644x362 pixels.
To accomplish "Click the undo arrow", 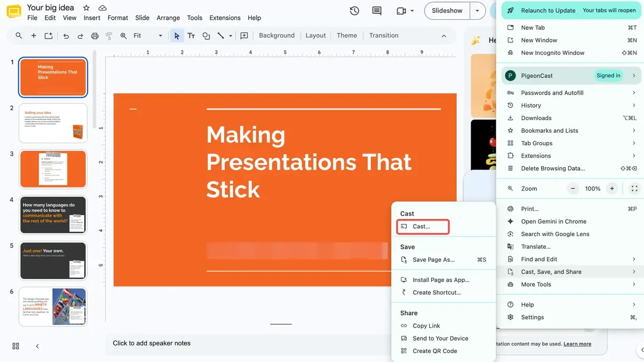I will (66, 36).
